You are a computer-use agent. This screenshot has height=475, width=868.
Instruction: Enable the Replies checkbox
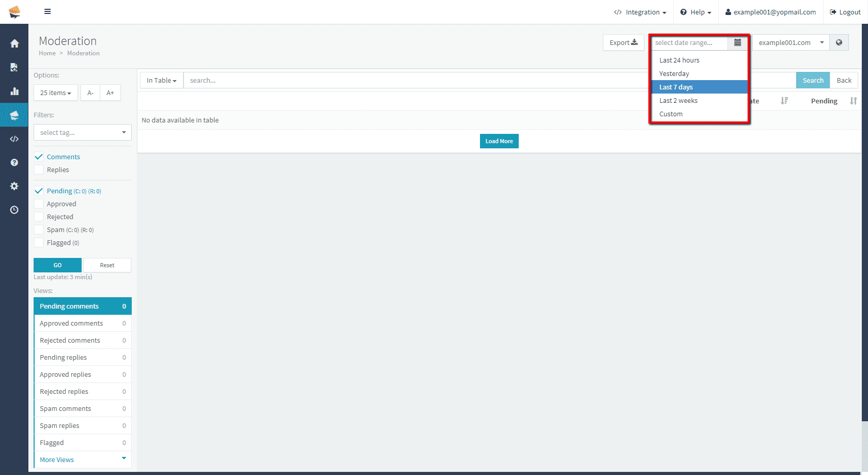(39, 170)
